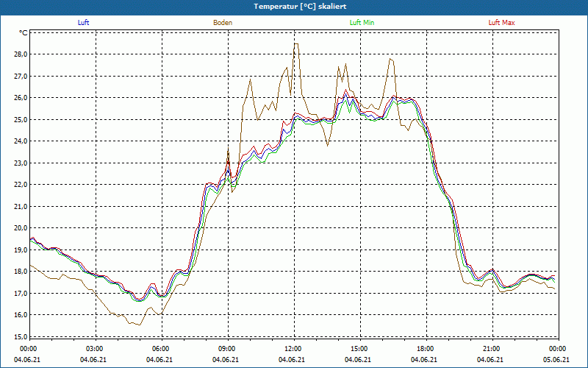Click the 20,0 y-axis value
The width and height of the screenshot is (588, 368).
click(x=21, y=228)
